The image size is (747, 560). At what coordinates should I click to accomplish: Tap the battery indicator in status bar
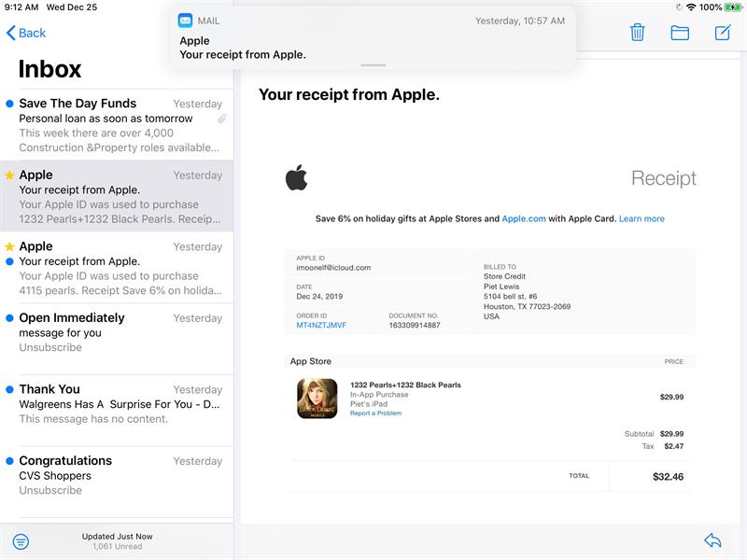(732, 7)
